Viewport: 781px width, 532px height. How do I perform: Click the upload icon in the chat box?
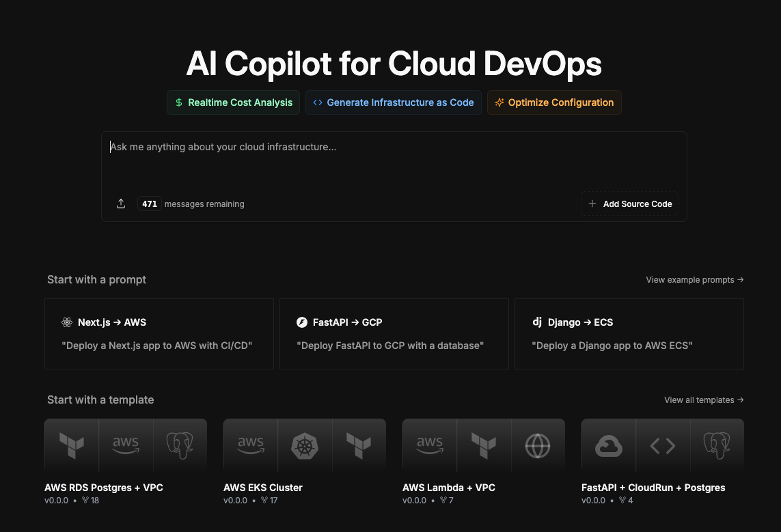121,204
